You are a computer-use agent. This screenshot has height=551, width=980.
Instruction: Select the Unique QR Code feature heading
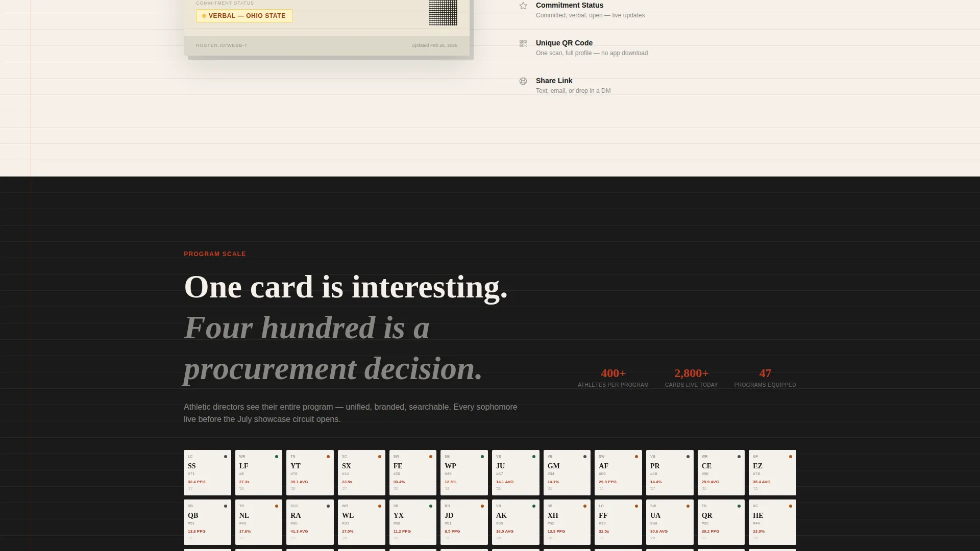pyautogui.click(x=564, y=43)
